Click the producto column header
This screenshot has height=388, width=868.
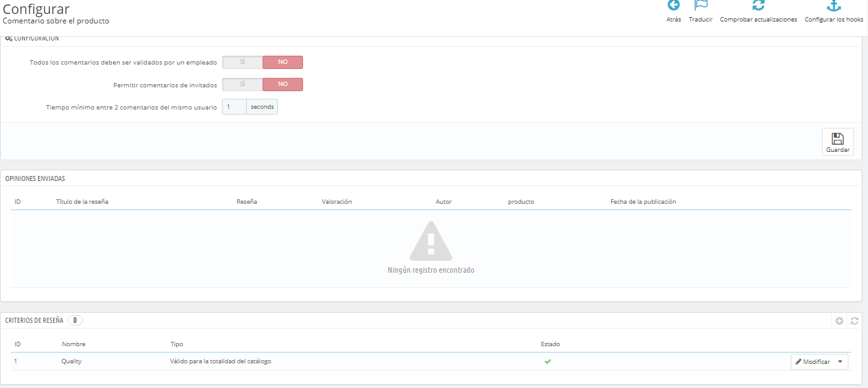521,202
